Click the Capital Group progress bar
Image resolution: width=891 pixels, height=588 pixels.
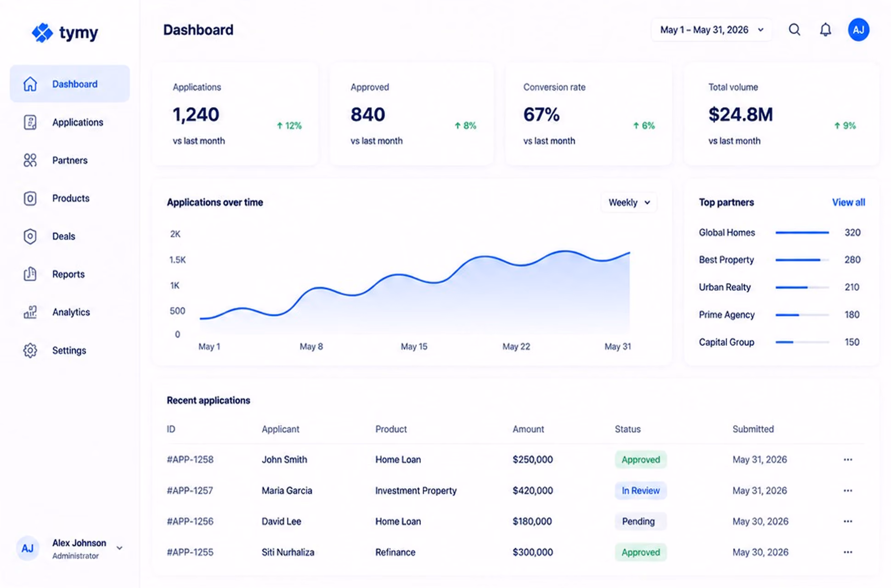pyautogui.click(x=802, y=342)
